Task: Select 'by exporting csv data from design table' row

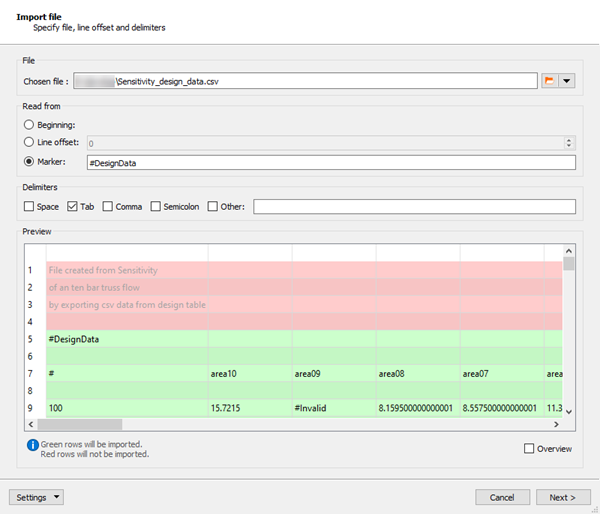Action: tap(304, 305)
